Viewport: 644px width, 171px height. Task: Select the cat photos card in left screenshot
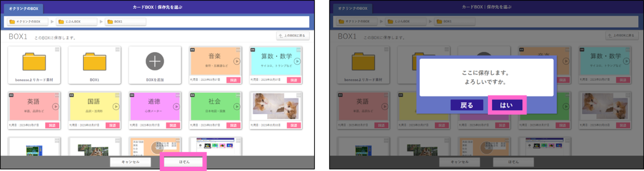(x=276, y=110)
